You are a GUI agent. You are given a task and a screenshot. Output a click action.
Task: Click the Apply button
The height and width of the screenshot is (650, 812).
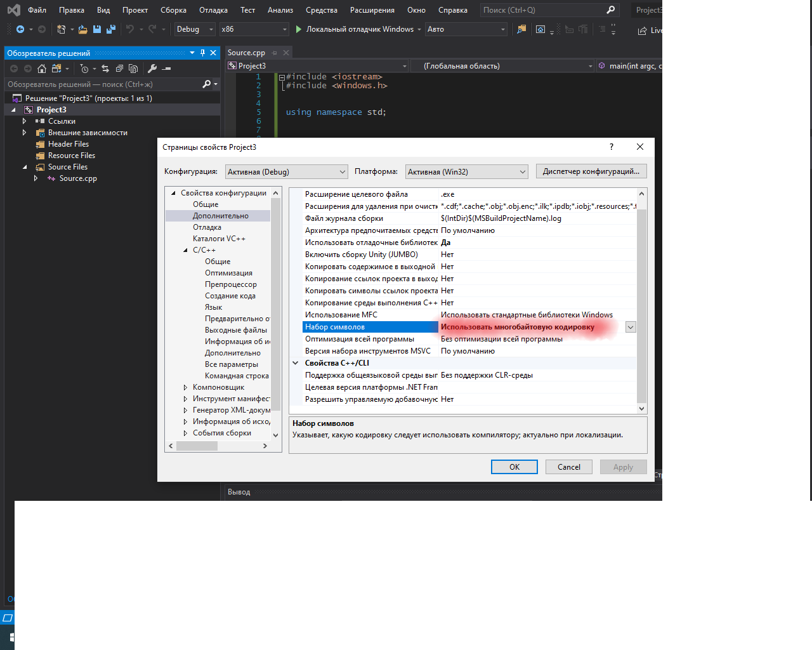pyautogui.click(x=623, y=467)
